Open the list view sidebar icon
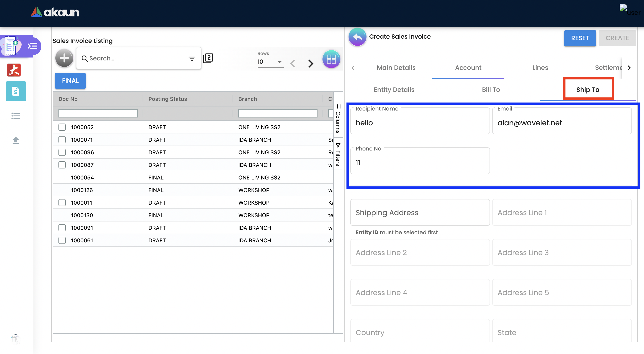 [16, 116]
